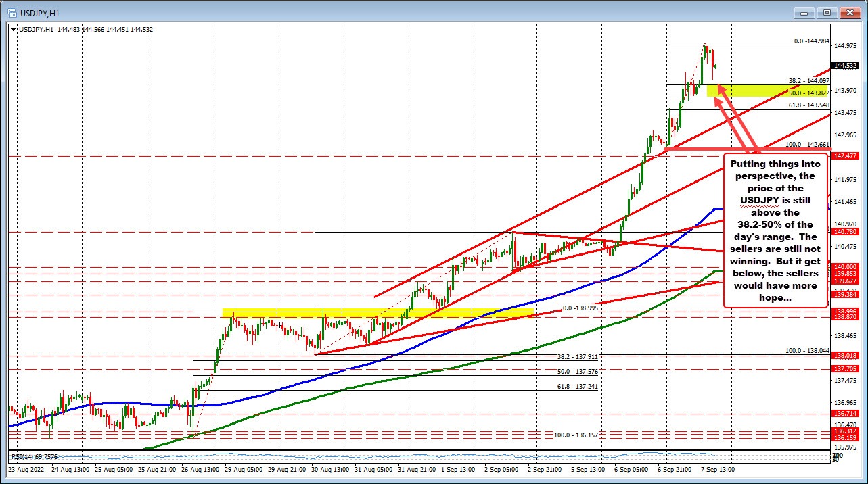The image size is (868, 484).
Task: Click the red price label 136.159
Action: pyautogui.click(x=846, y=437)
